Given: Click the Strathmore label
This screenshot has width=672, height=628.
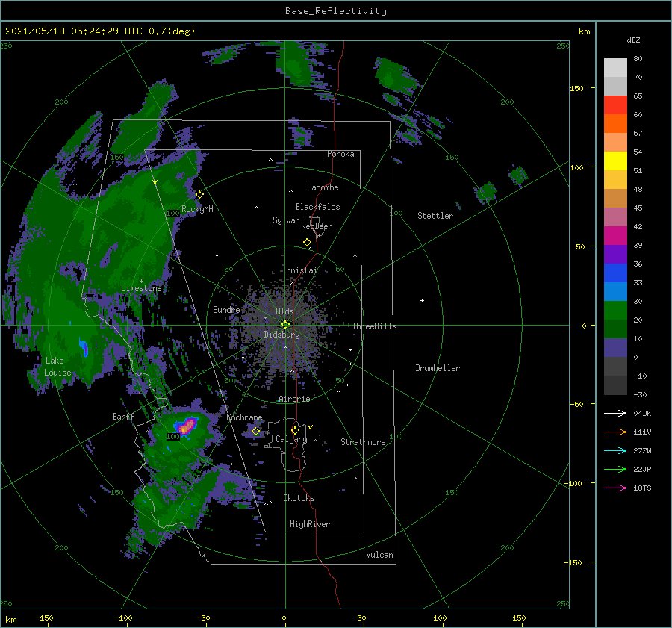Looking at the screenshot, I should [363, 442].
